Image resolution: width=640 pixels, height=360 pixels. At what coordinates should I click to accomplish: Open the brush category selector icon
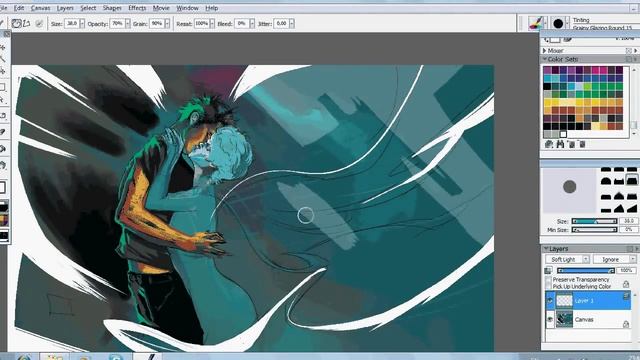point(536,23)
